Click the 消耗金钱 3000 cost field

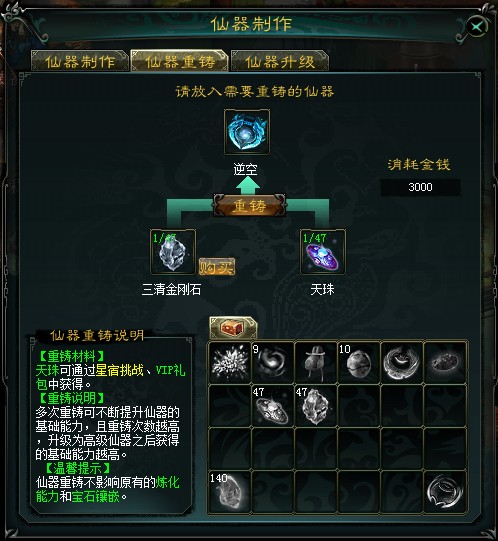click(420, 187)
